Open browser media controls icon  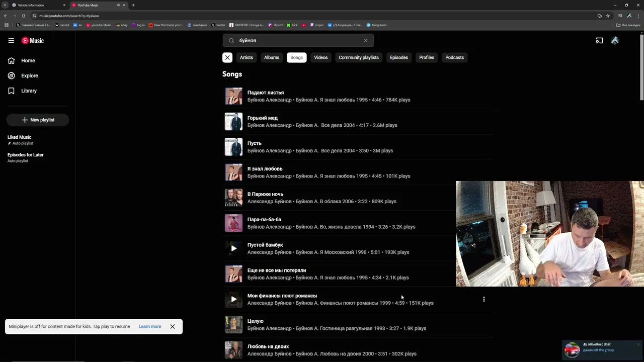[620, 16]
